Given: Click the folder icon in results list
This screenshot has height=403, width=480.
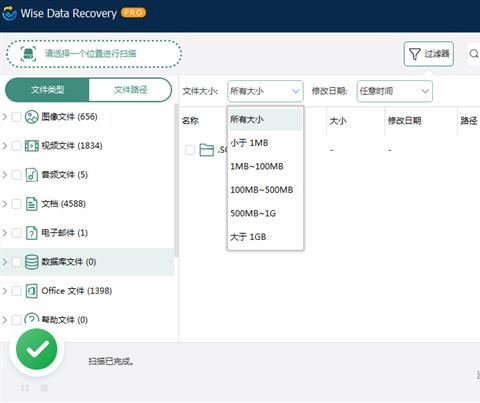Looking at the screenshot, I should 206,150.
